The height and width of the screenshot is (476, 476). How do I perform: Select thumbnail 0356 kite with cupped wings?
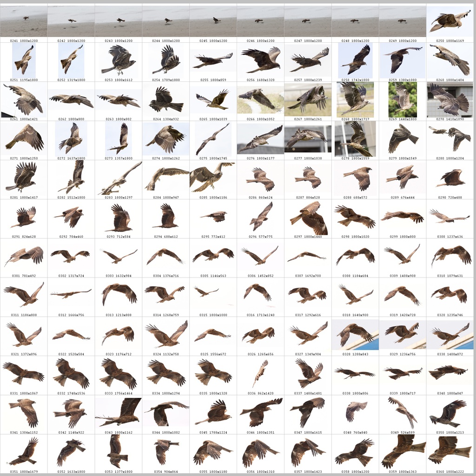(260, 452)
